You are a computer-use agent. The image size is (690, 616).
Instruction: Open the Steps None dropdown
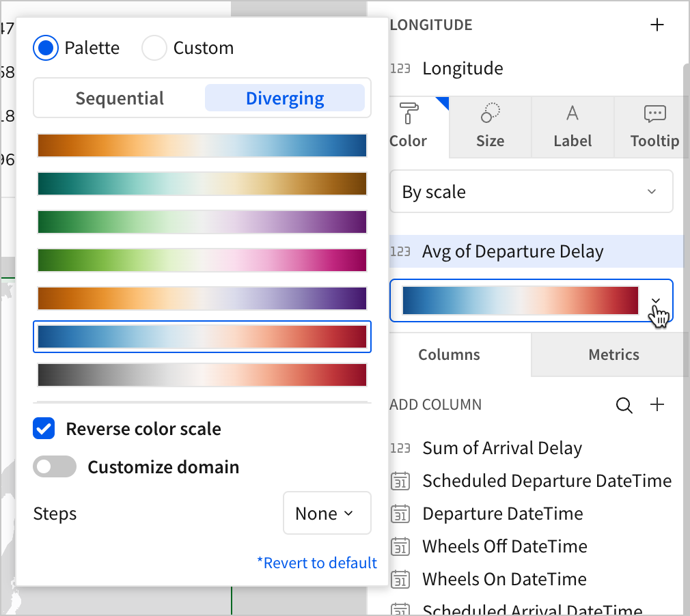point(327,513)
